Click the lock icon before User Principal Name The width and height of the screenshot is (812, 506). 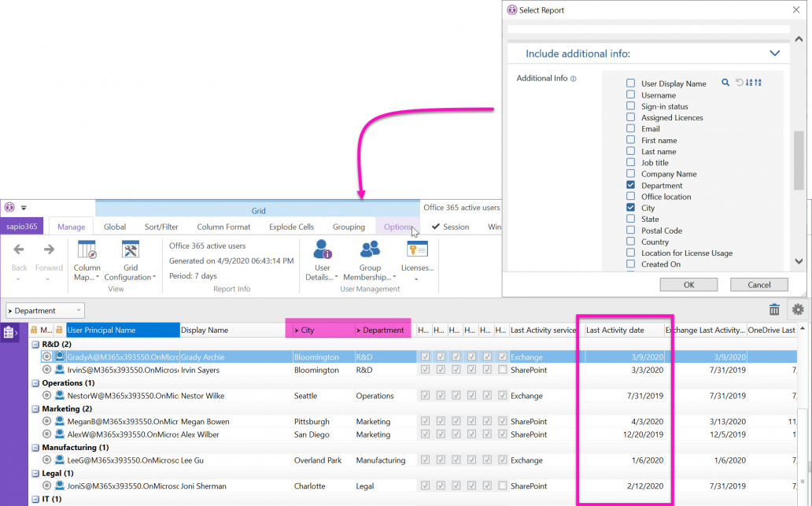tap(60, 330)
